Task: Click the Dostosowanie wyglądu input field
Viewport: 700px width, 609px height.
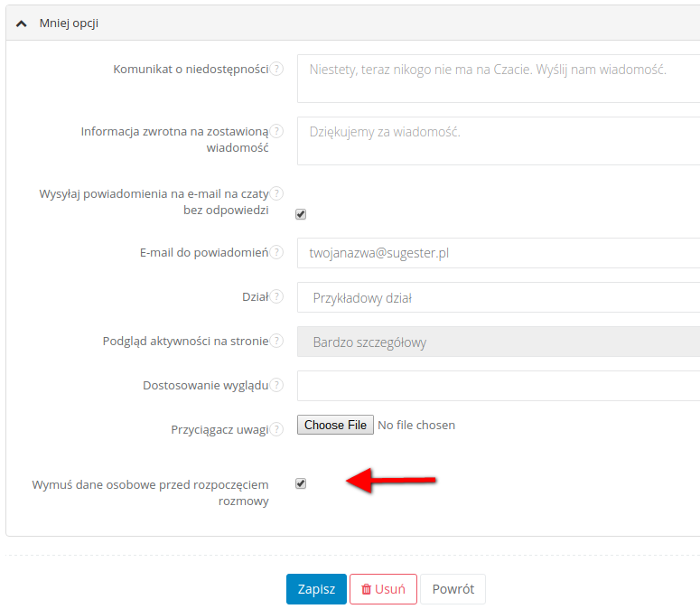Action: click(498, 386)
